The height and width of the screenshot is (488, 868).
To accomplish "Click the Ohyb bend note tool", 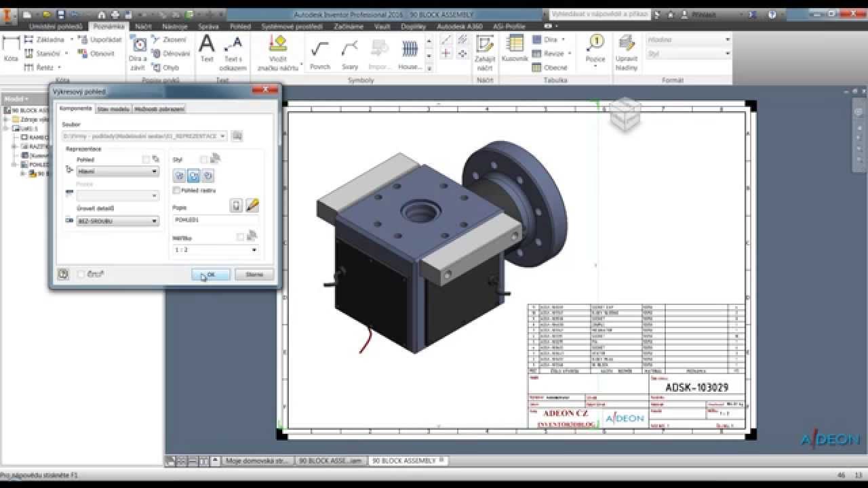I will (165, 68).
